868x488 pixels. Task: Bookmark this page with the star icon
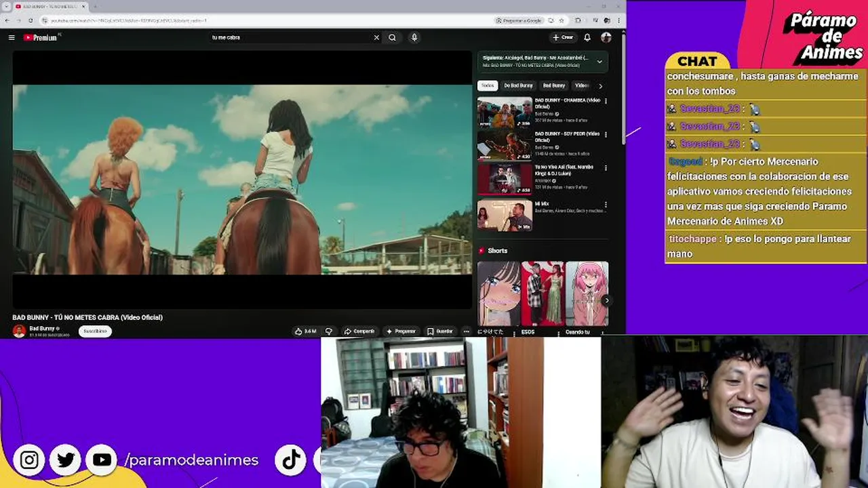561,20
